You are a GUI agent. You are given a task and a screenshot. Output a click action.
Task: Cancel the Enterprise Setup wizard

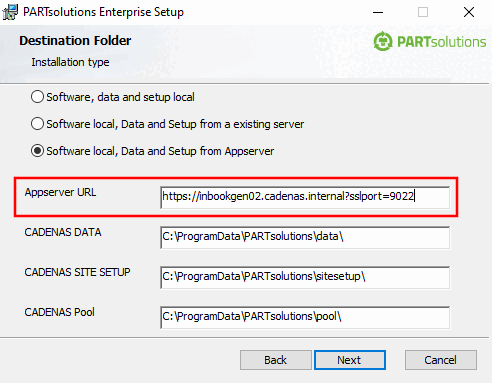(x=441, y=360)
